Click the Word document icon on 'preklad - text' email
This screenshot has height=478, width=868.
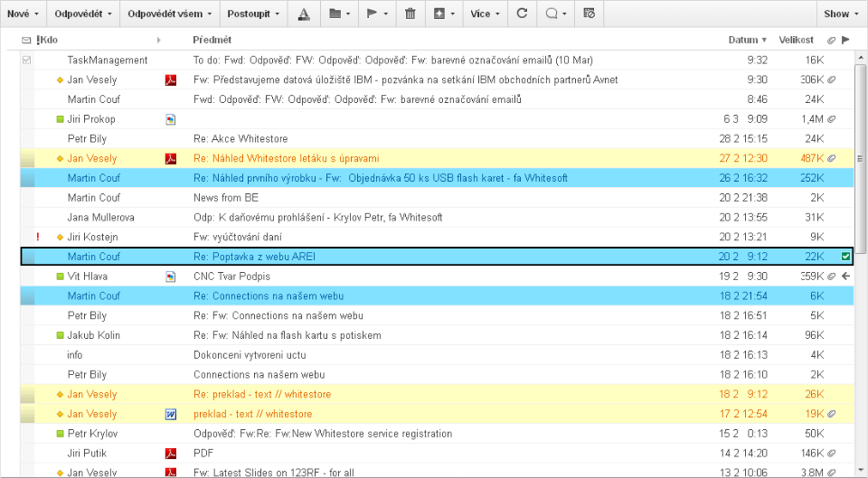point(170,414)
